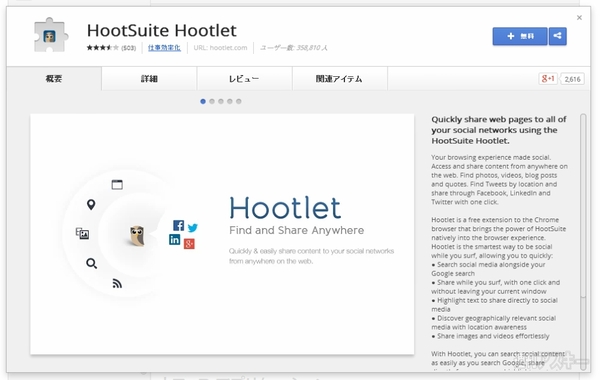The image size is (600, 380).
Task: Click the 'Find and Share Anywhere' tagline
Action: tap(297, 230)
